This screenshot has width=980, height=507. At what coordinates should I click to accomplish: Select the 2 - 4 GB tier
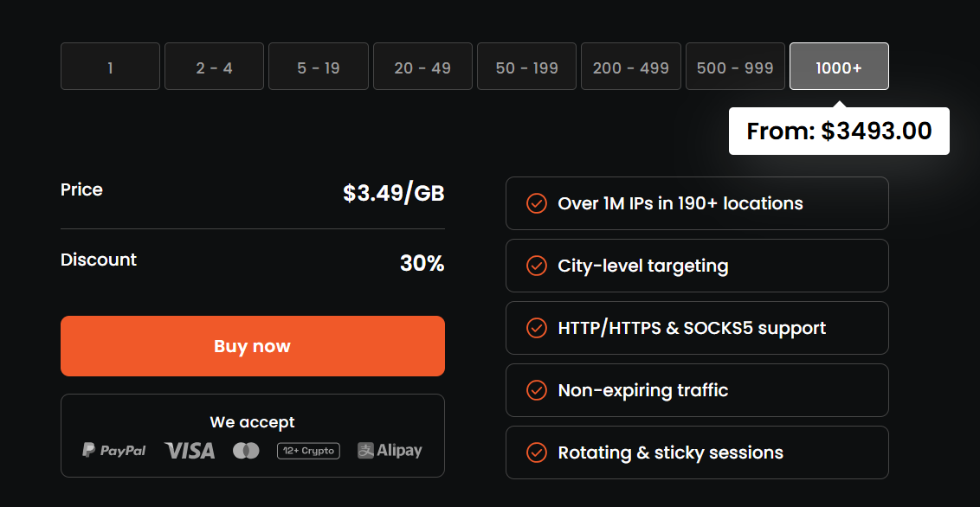click(x=214, y=67)
